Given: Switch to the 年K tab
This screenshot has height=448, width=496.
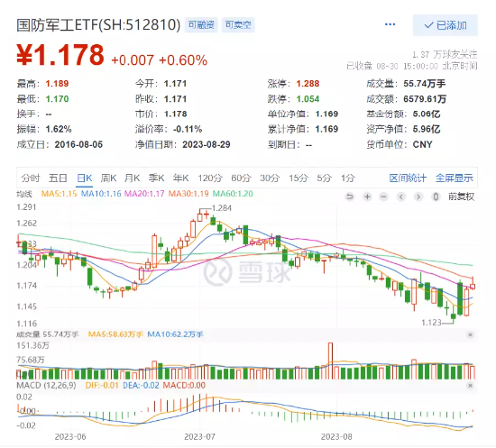Looking at the screenshot, I should coord(180,178).
